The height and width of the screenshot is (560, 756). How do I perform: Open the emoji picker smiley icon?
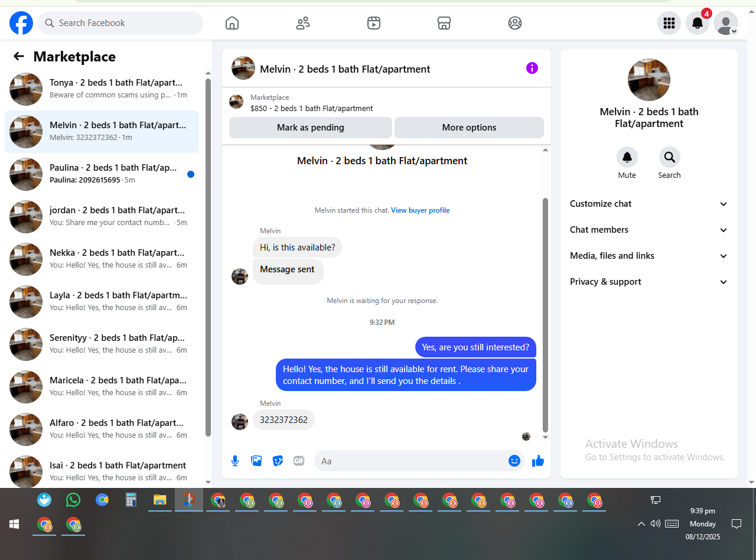click(514, 461)
